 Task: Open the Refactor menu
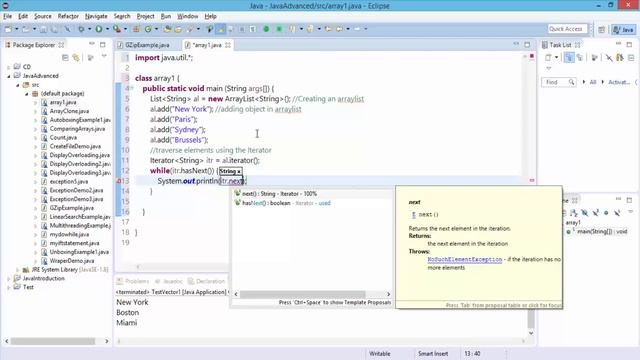point(68,16)
